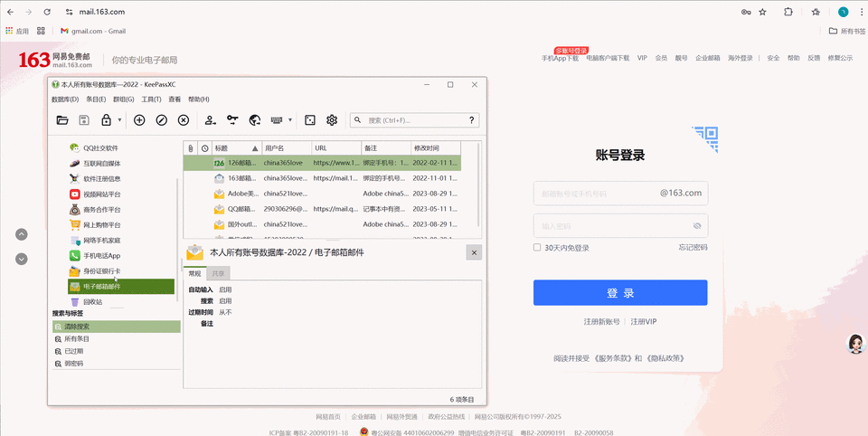
Task: Click the delete entry X-circle icon
Action: click(x=184, y=119)
